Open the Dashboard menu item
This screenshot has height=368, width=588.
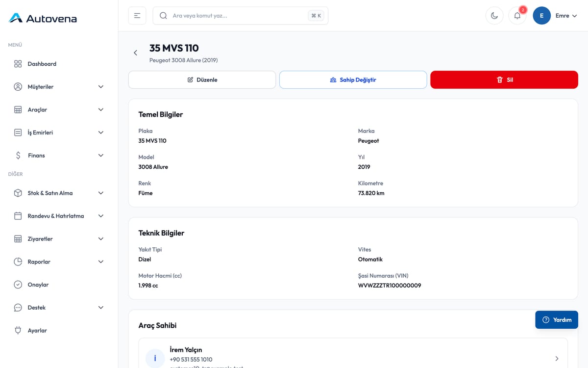(x=59, y=64)
